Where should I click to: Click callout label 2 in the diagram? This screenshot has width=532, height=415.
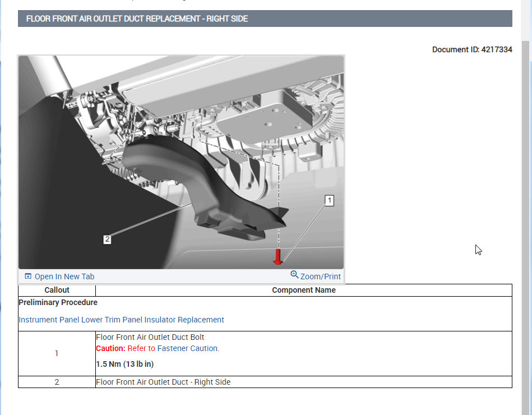tap(107, 239)
